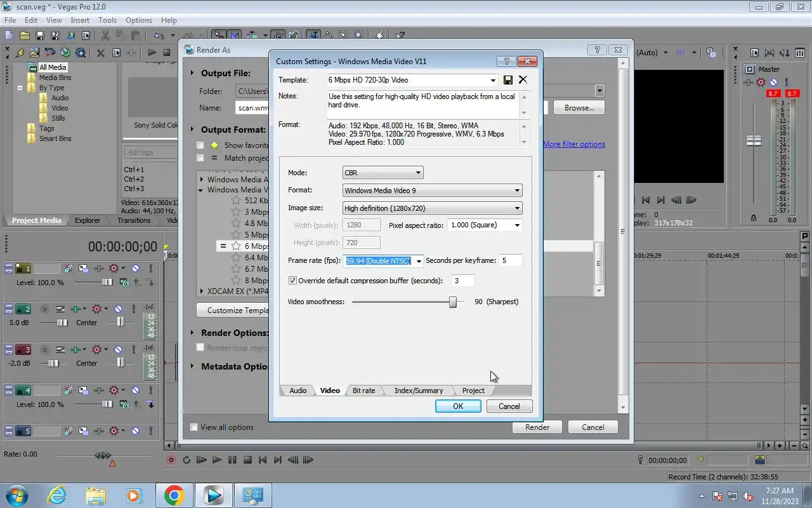
Task: Click the New project icon in main toolbar
Action: [x=10, y=36]
